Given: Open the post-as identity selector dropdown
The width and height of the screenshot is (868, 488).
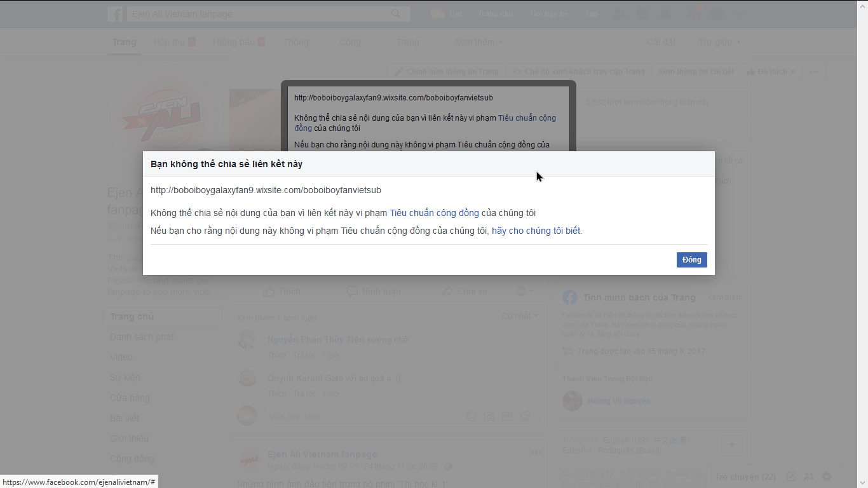Looking at the screenshot, I should coord(525,291).
